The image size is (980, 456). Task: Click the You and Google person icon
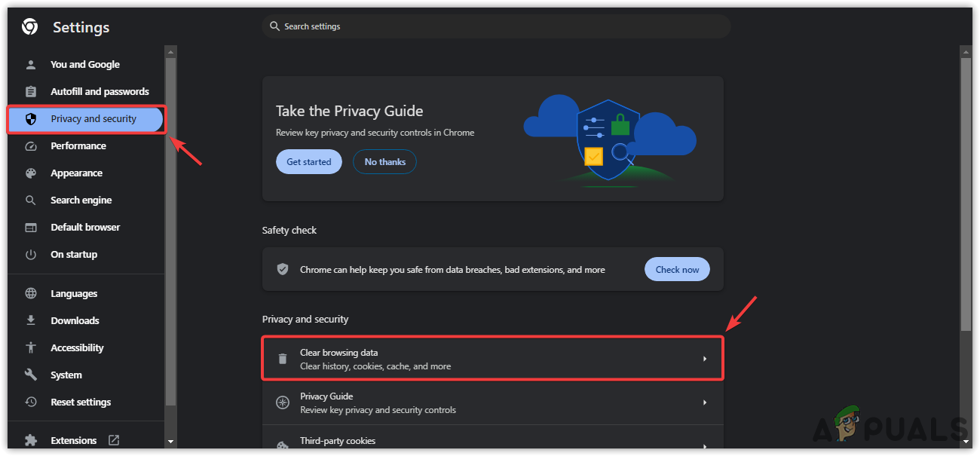(x=31, y=65)
